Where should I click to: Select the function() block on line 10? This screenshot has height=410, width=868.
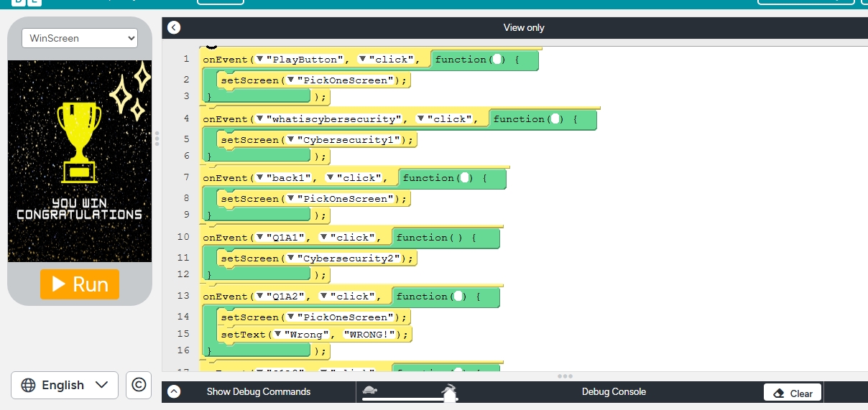pyautogui.click(x=445, y=238)
